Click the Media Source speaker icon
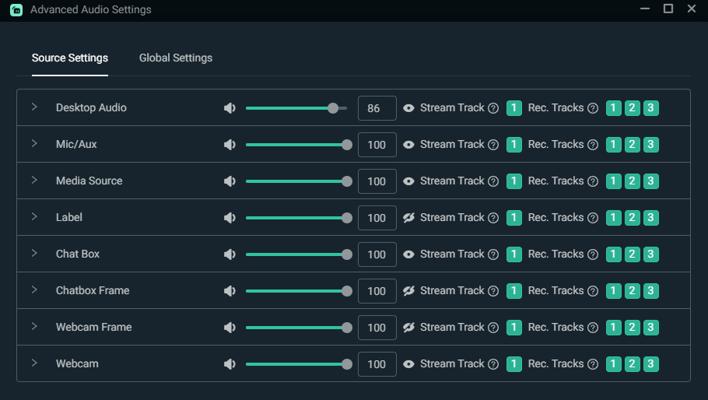This screenshot has width=708, height=400. [230, 181]
